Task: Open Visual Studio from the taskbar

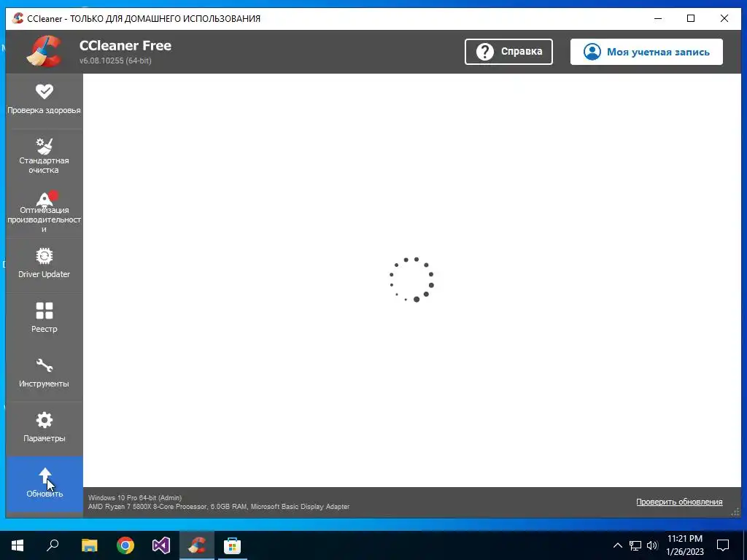Action: [x=161, y=545]
